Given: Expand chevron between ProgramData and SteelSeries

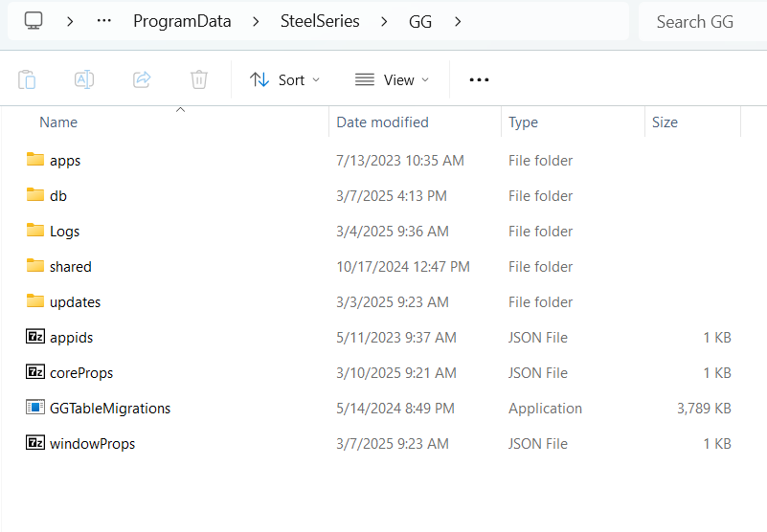Looking at the screenshot, I should click(256, 21).
